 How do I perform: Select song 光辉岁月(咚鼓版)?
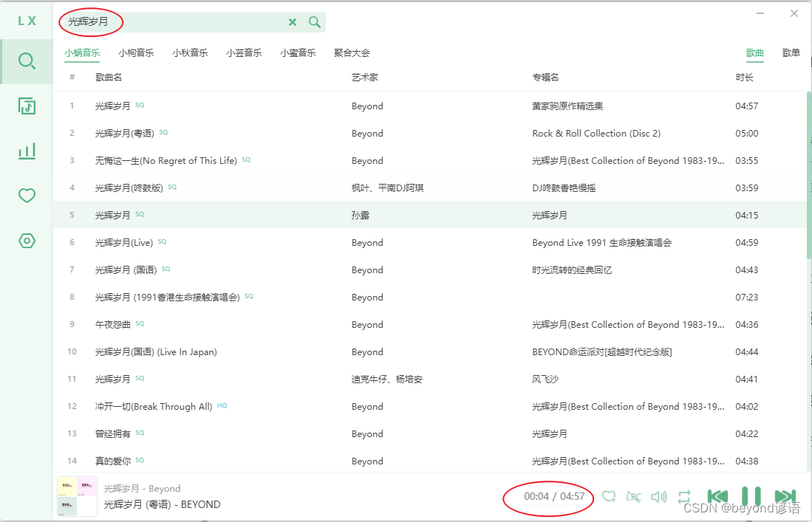[x=430, y=188]
